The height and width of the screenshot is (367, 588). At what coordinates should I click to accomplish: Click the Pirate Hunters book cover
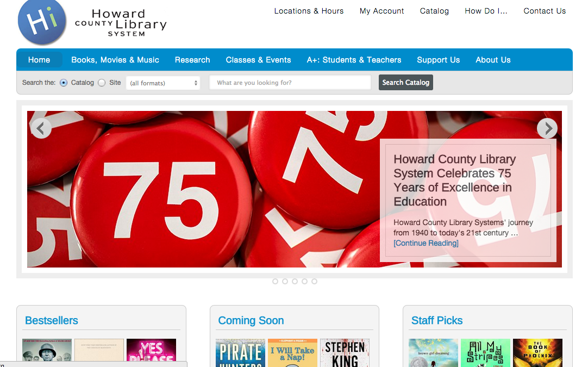pos(240,353)
